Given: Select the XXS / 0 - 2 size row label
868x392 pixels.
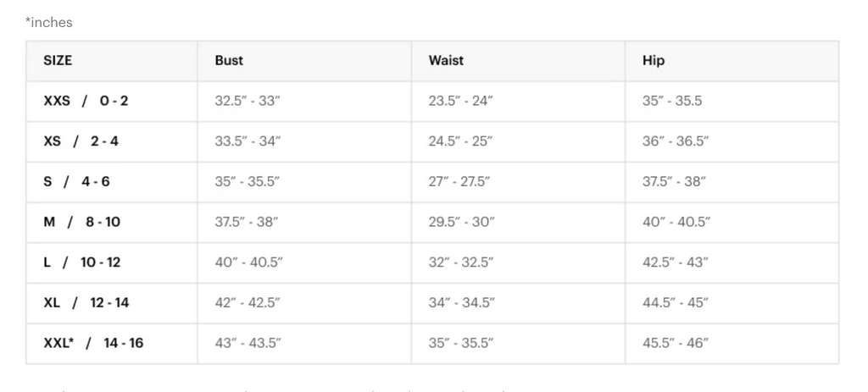Looking at the screenshot, I should tap(86, 101).
